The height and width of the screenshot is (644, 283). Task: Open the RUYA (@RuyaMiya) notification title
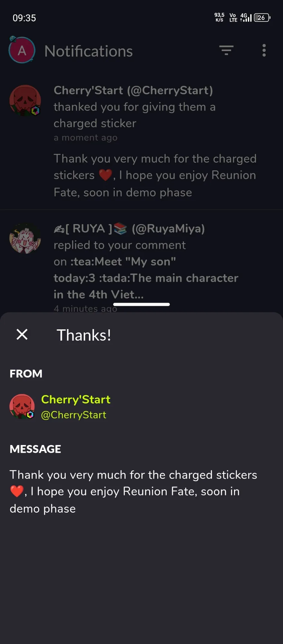pos(129,228)
